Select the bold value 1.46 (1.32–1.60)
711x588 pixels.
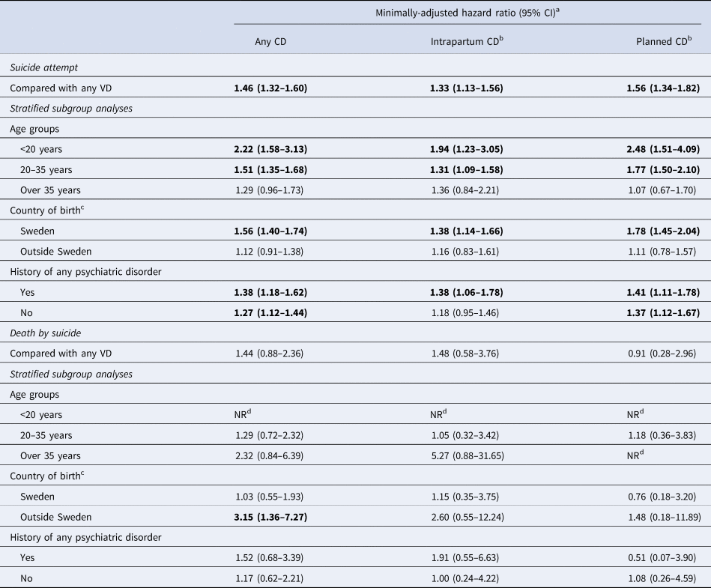point(270,88)
